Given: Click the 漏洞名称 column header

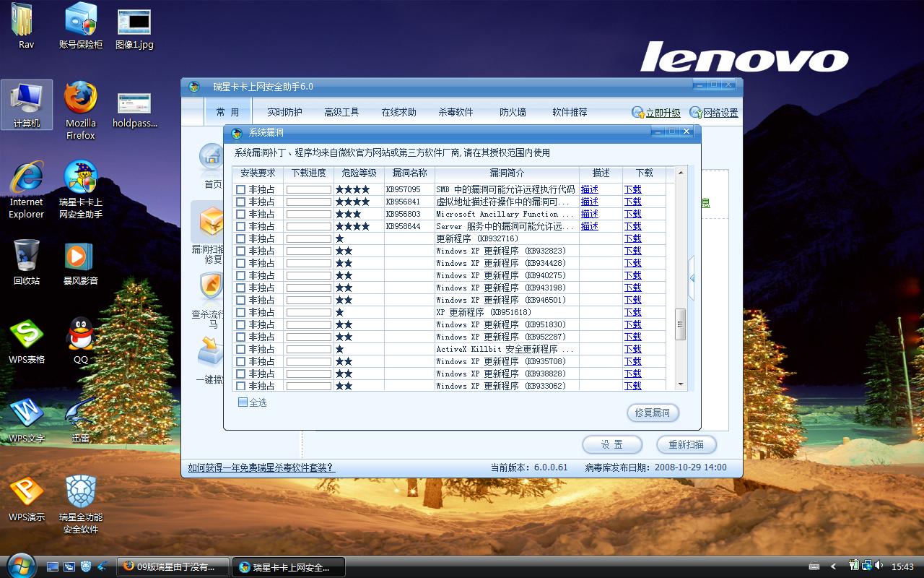Looking at the screenshot, I should (409, 173).
